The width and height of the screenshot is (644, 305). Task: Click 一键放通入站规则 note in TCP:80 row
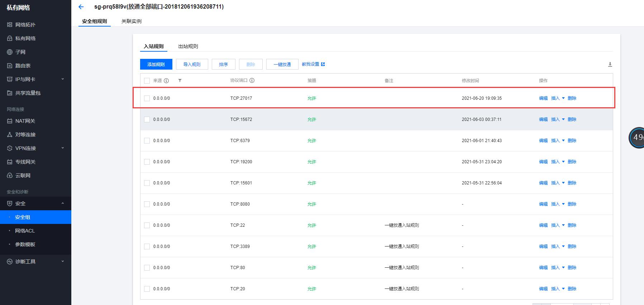coord(402,268)
